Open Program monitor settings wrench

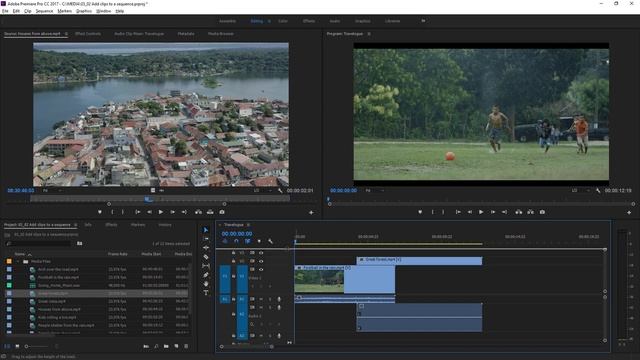(x=598, y=191)
